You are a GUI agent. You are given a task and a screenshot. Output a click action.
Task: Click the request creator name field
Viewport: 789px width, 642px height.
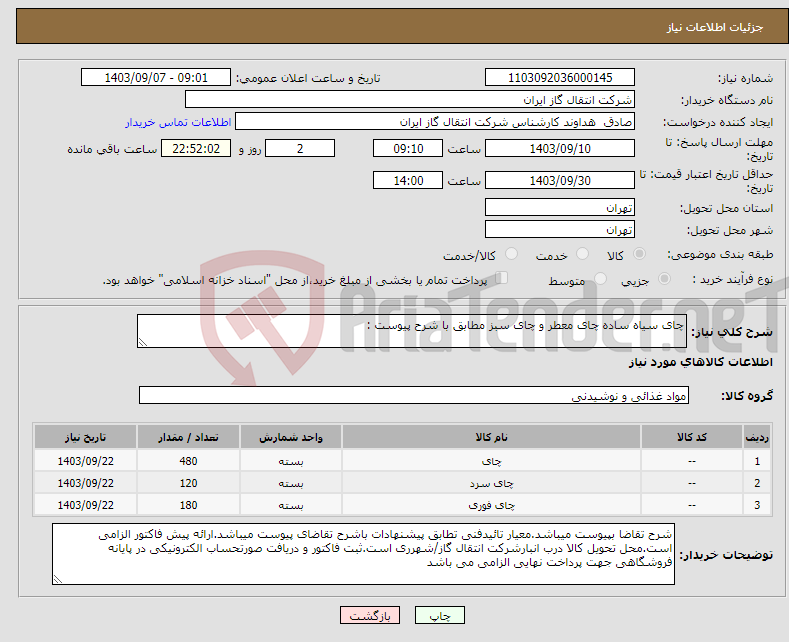click(x=435, y=122)
